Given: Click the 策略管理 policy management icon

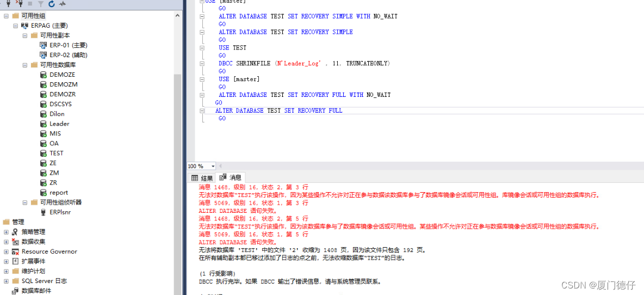Looking at the screenshot, I should coord(15,232).
